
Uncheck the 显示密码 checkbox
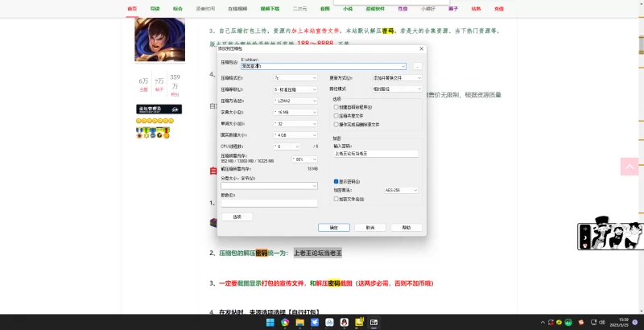pyautogui.click(x=336, y=181)
